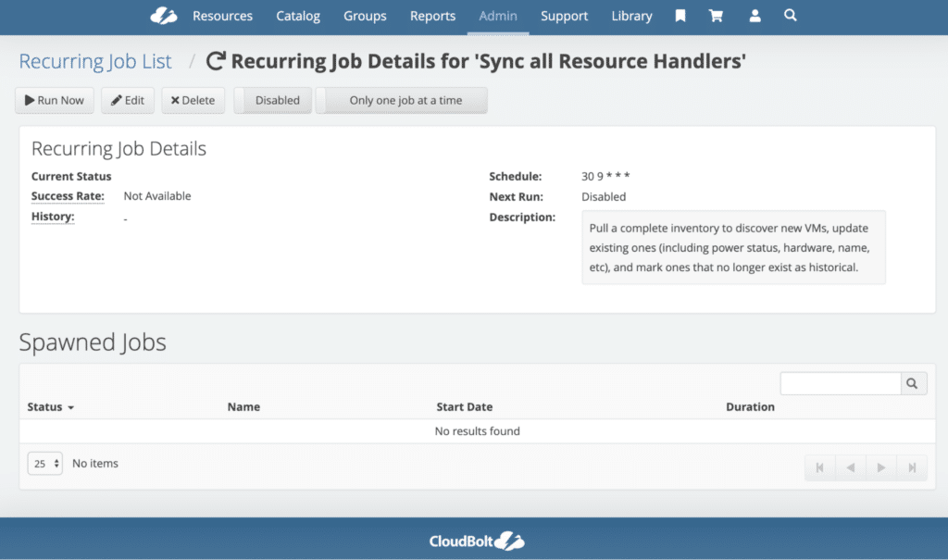Open the Groups menu

point(365,16)
